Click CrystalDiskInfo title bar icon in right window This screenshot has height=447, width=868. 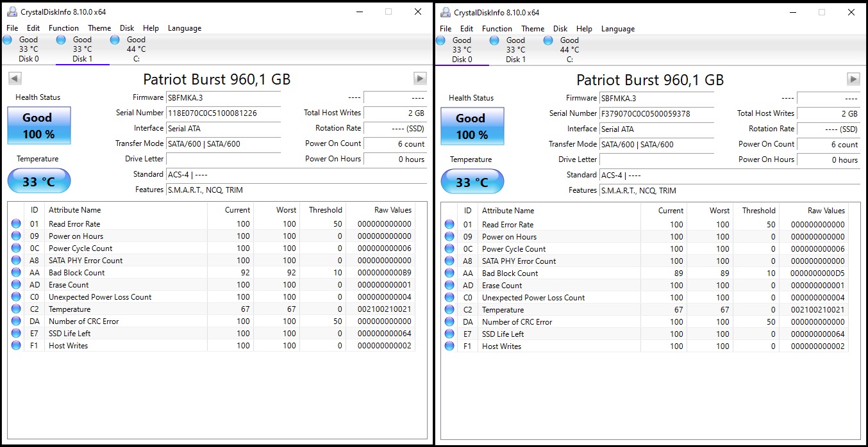[446, 12]
